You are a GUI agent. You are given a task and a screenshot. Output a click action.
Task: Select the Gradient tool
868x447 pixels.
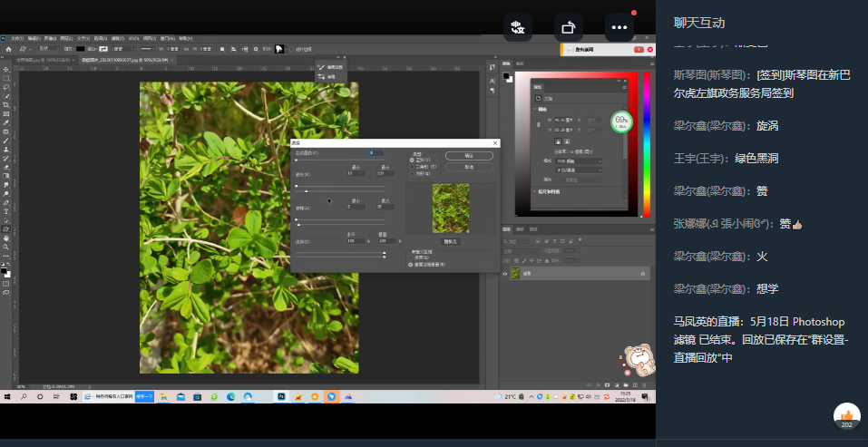(6, 176)
